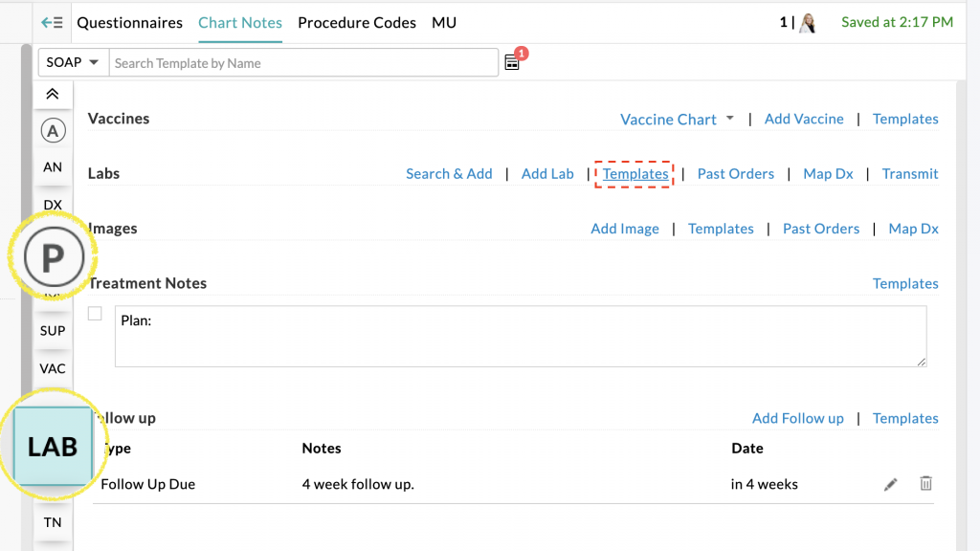Click the provider avatar icon
The width and height of the screenshot is (980, 551).
pos(808,23)
